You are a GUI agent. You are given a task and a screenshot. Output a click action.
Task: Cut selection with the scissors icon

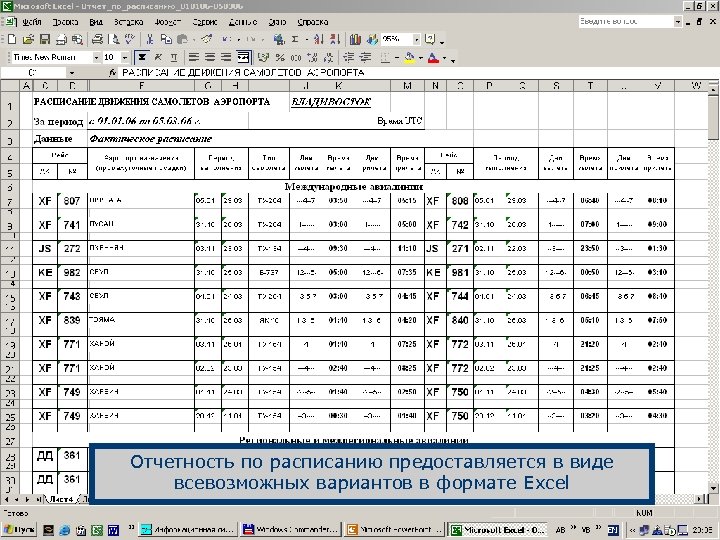coord(150,39)
